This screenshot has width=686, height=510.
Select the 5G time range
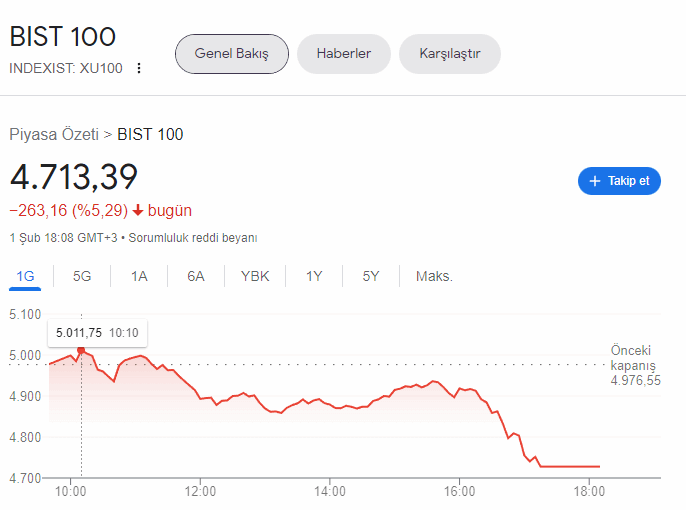click(82, 277)
